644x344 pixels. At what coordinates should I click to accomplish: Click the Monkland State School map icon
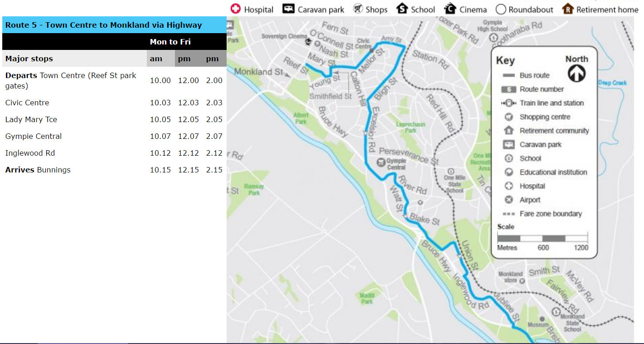pos(556,312)
